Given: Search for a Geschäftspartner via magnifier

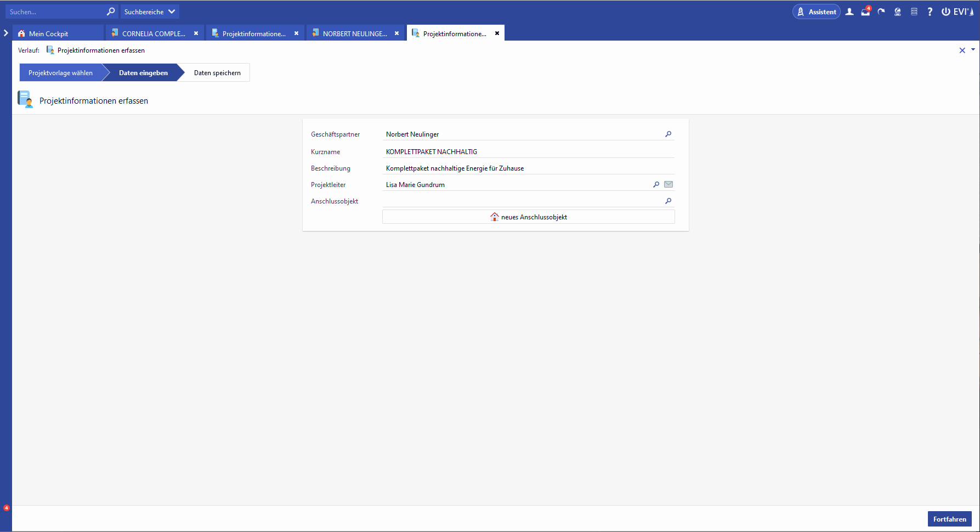Looking at the screenshot, I should click(668, 134).
